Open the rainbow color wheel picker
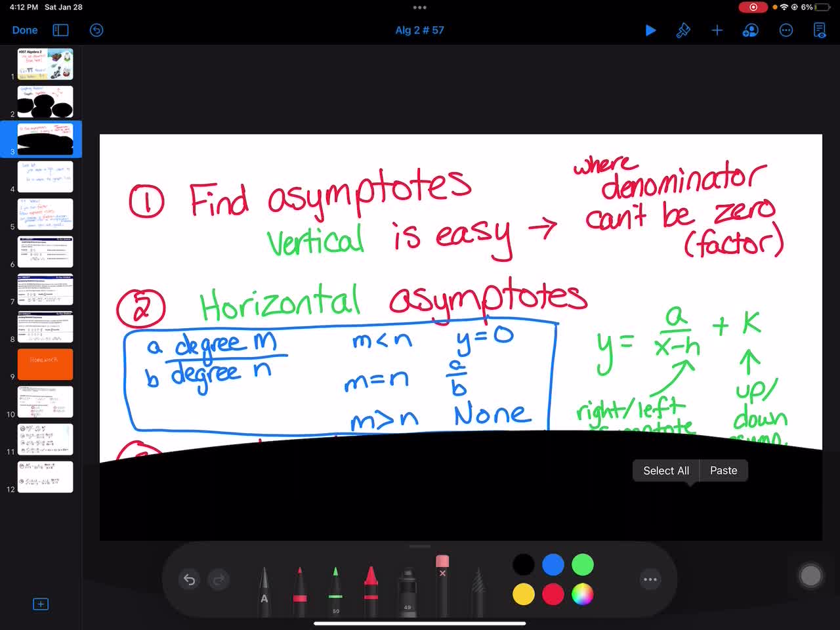The height and width of the screenshot is (630, 840). pyautogui.click(x=583, y=595)
